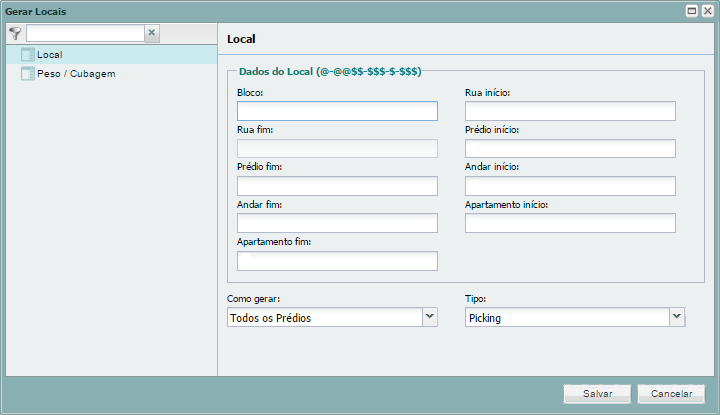Click the Andar início input field
This screenshot has width=720, height=415.
click(x=570, y=186)
